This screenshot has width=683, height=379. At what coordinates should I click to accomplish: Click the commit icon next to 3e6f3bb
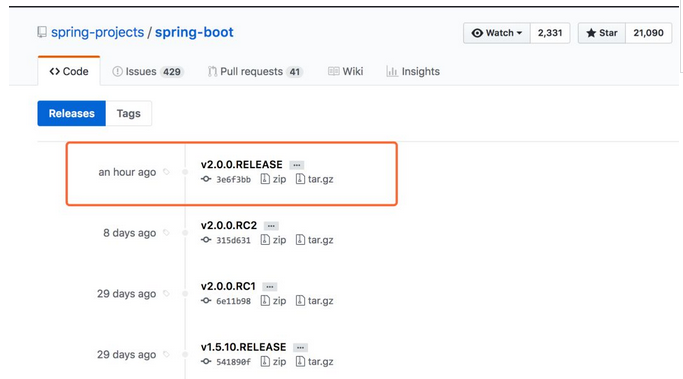[x=206, y=179]
